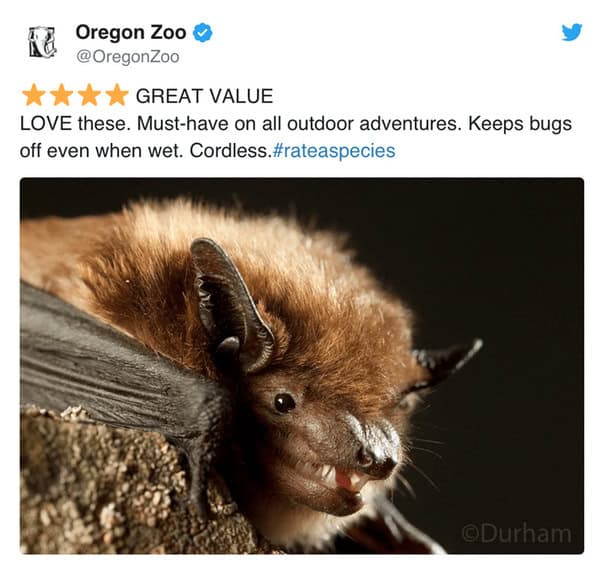Click the 'LOVE these' tweet text

75,123
